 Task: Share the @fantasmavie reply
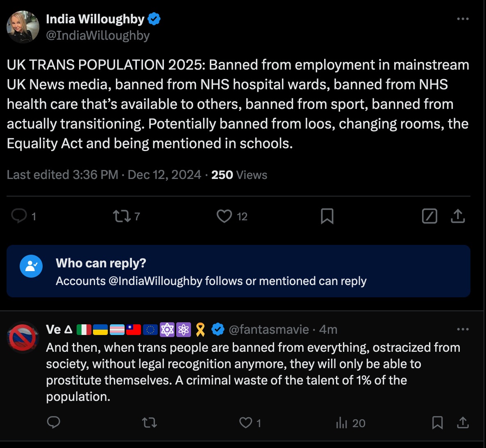[463, 422]
